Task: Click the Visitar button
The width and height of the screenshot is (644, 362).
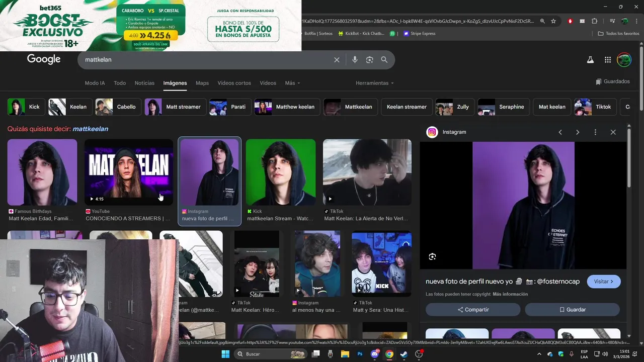Action: [x=604, y=282]
